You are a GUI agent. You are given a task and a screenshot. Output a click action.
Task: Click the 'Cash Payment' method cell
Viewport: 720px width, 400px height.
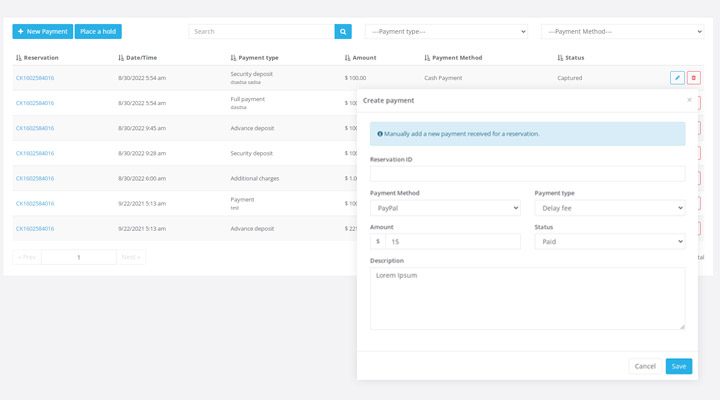pyautogui.click(x=443, y=78)
